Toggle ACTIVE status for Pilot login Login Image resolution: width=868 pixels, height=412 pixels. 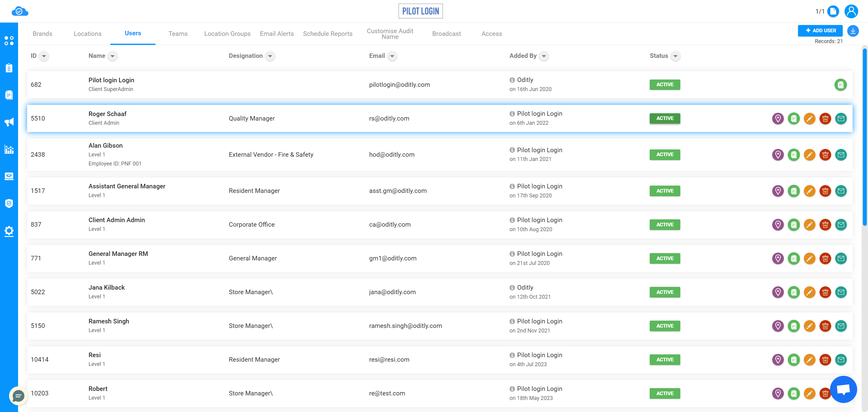(664, 84)
